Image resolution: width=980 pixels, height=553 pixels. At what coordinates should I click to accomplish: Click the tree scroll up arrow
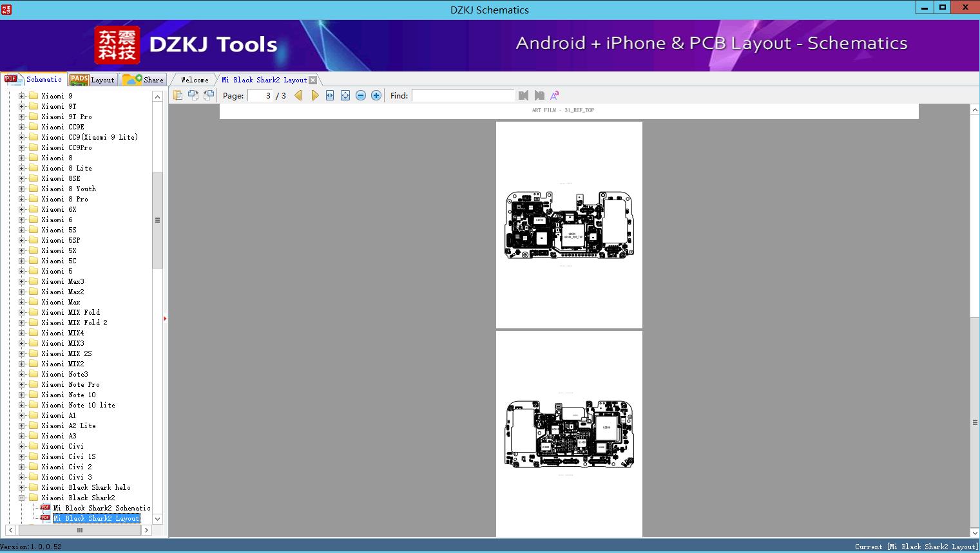point(157,97)
